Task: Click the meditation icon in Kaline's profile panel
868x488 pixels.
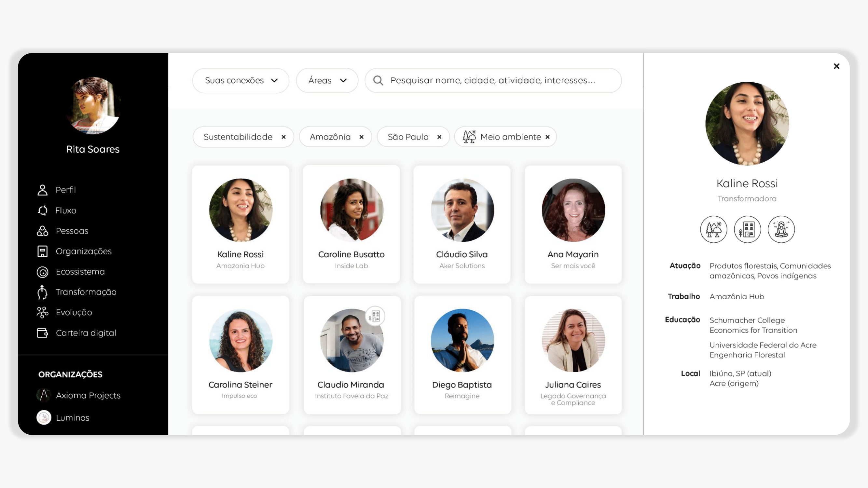Action: [x=781, y=229]
